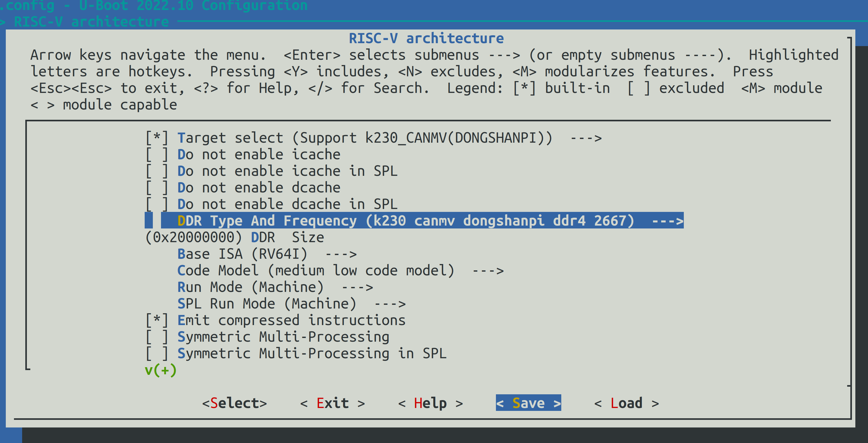Check 'Do not enable dcache in SPL'
868x443 pixels.
(157, 204)
